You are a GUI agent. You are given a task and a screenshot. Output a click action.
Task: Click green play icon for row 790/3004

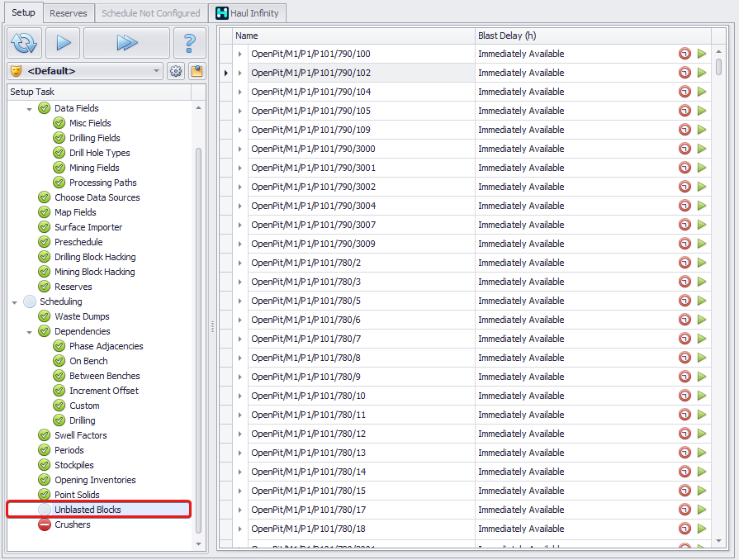coord(702,206)
